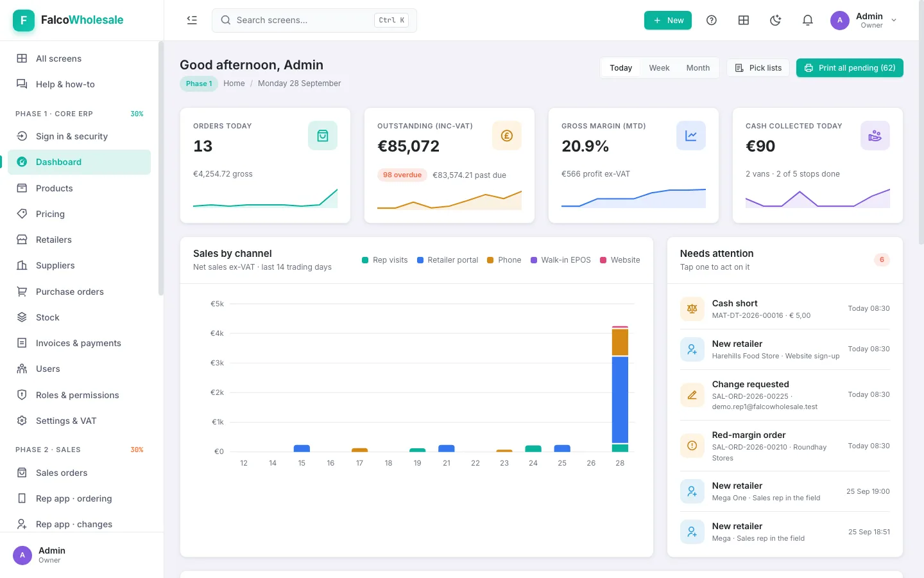Open the Red-margin order alert icon

(x=692, y=446)
